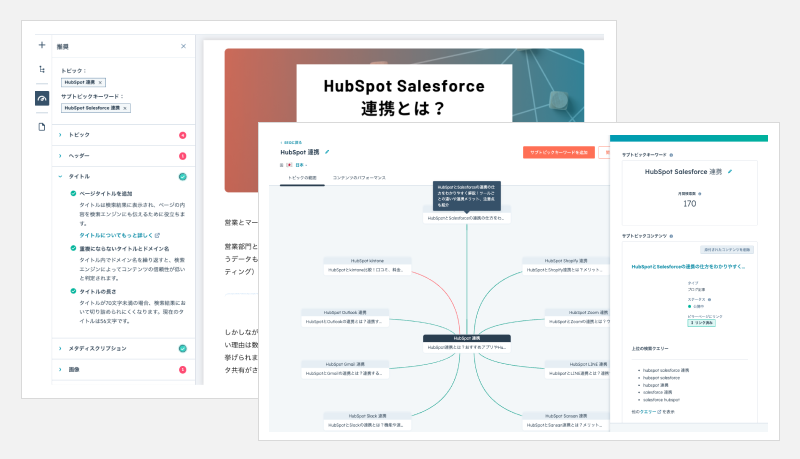
Task: Select the 'HubSpot LINE 連携' subtopic node
Action: tap(577, 369)
